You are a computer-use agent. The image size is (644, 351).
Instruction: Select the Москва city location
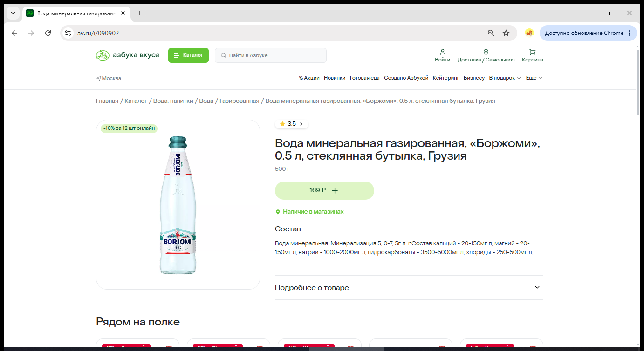pyautogui.click(x=109, y=78)
